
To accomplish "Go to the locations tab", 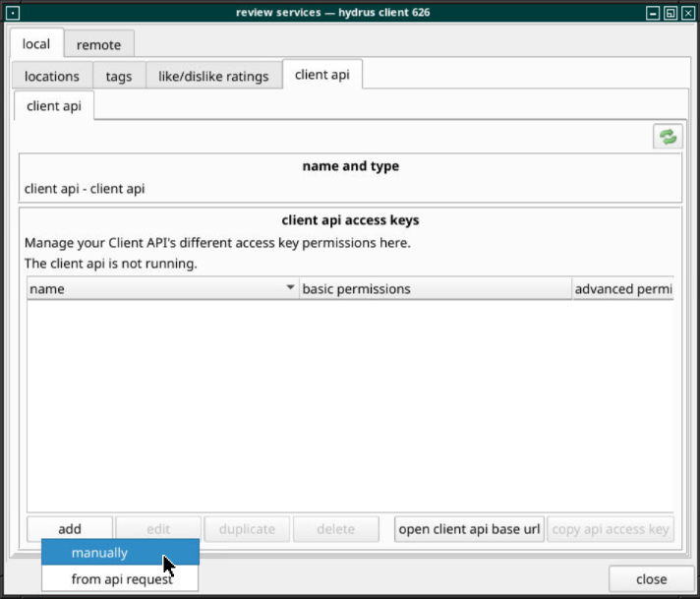I will pyautogui.click(x=52, y=76).
